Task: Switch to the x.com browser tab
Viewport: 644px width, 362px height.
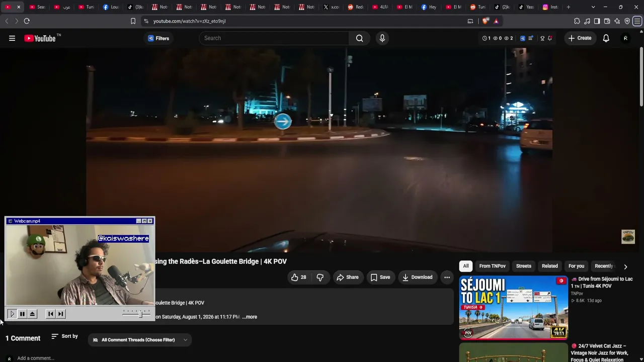Action: (x=332, y=7)
